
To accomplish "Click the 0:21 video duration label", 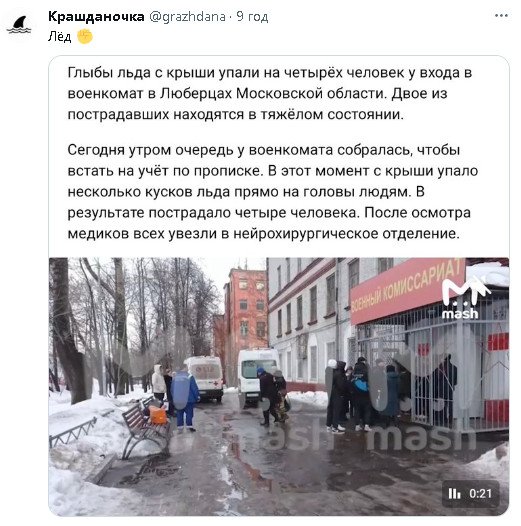I will [480, 493].
